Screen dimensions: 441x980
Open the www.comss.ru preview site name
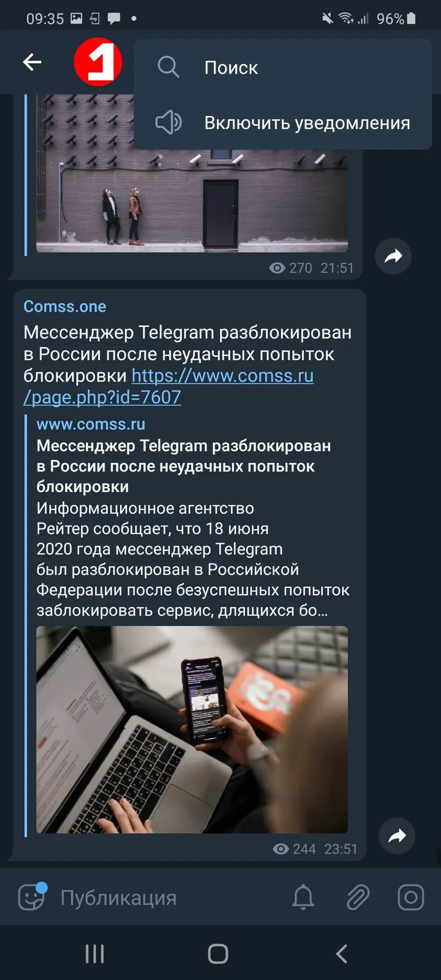click(x=91, y=424)
